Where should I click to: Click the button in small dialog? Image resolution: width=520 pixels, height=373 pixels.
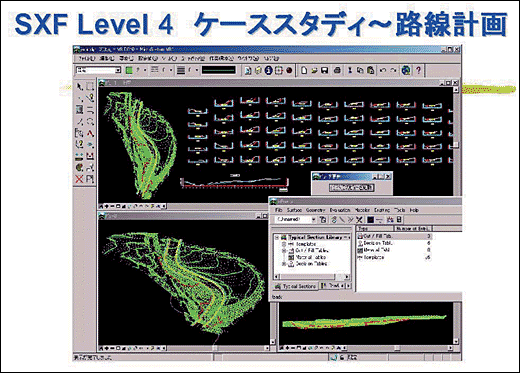click(x=351, y=187)
